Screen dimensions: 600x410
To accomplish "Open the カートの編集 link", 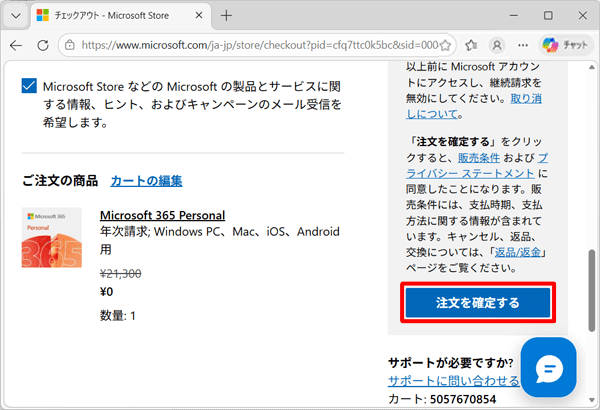I will click(146, 181).
